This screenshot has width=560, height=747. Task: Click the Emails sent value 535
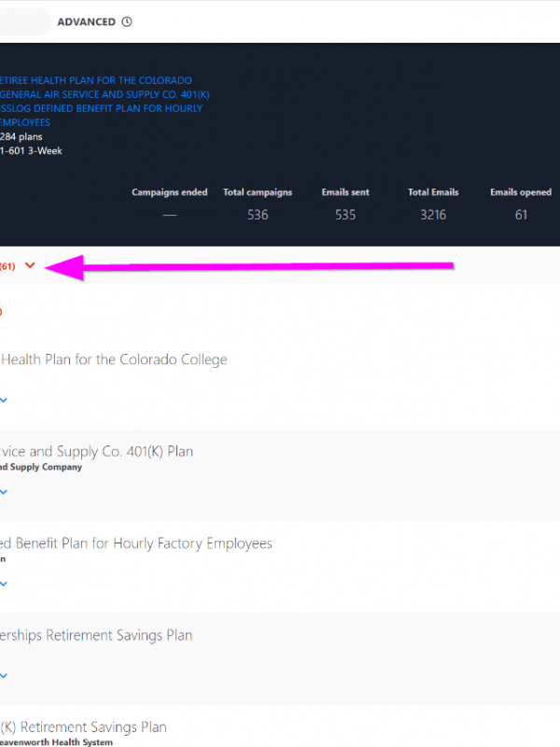345,215
